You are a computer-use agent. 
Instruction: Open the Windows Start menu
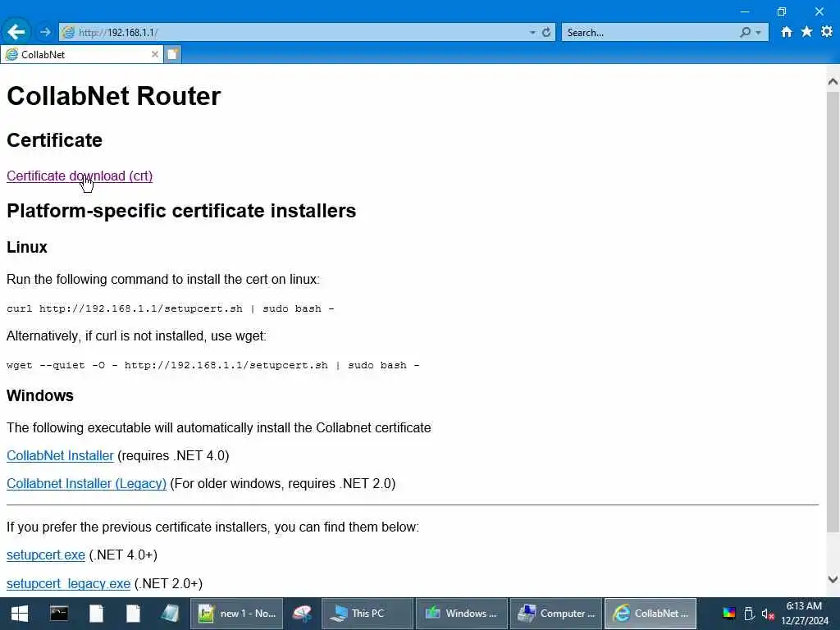pos(20,614)
